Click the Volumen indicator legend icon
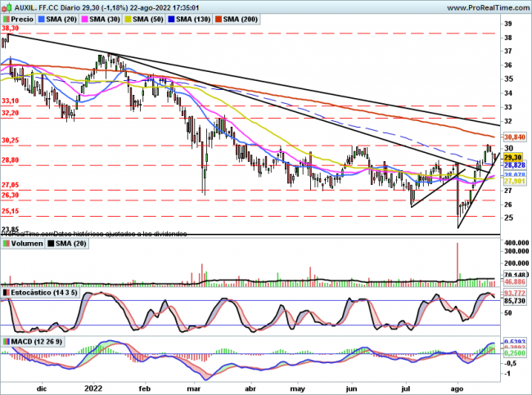 coord(7,243)
